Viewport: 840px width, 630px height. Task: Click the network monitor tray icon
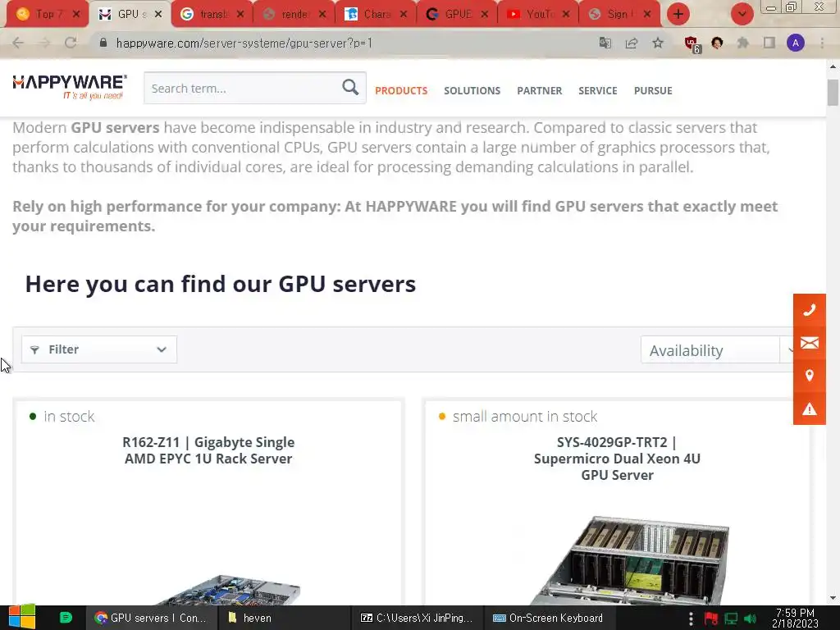731,619
